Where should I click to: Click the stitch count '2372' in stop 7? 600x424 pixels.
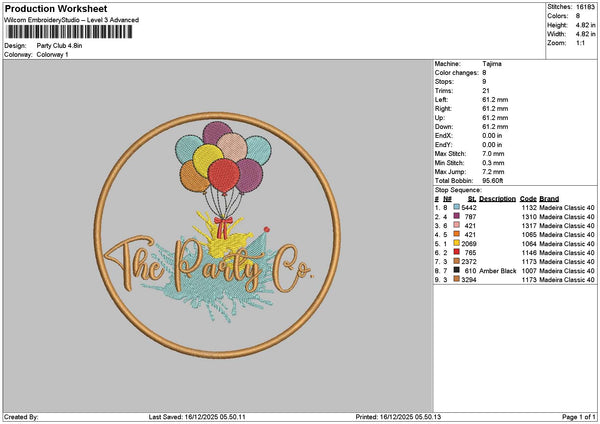469,262
